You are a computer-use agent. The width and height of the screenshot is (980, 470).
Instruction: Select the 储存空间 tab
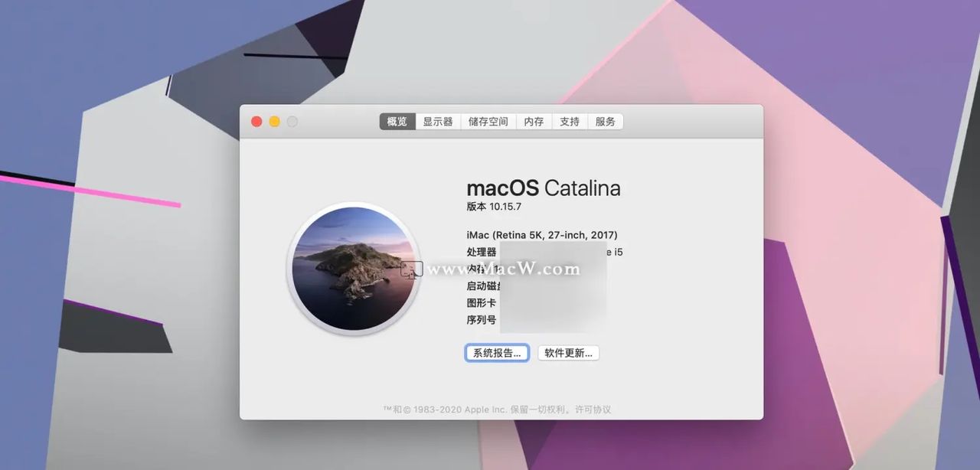(488, 122)
